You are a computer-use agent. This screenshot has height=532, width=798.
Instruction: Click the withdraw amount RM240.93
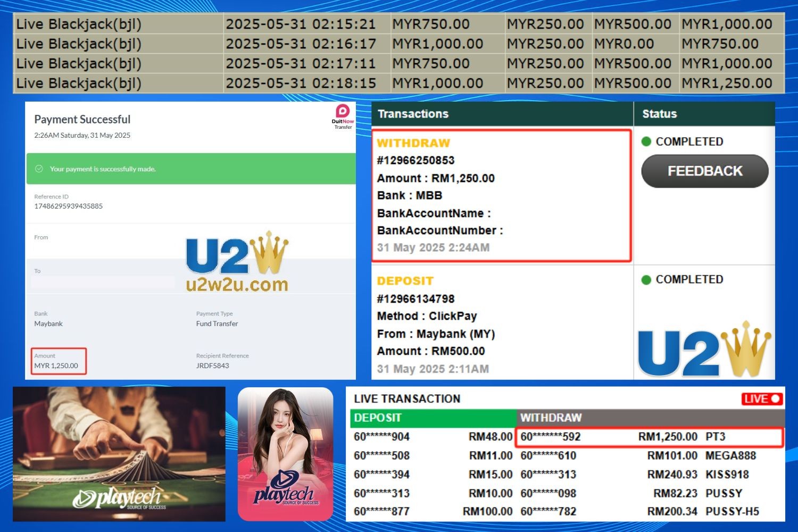pyautogui.click(x=672, y=474)
